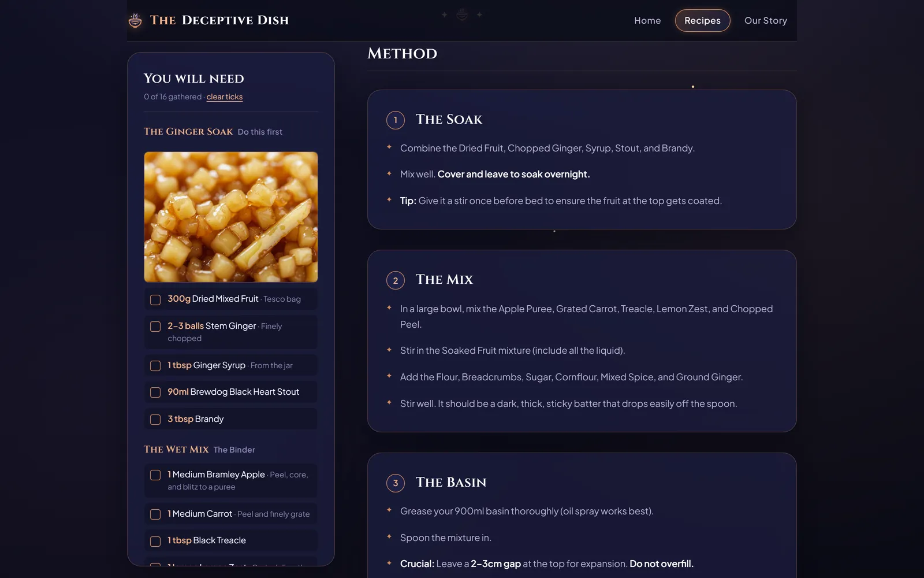
Task: Click the star bullet beside 'Combine the Dried Fruit'
Action: [x=389, y=147]
